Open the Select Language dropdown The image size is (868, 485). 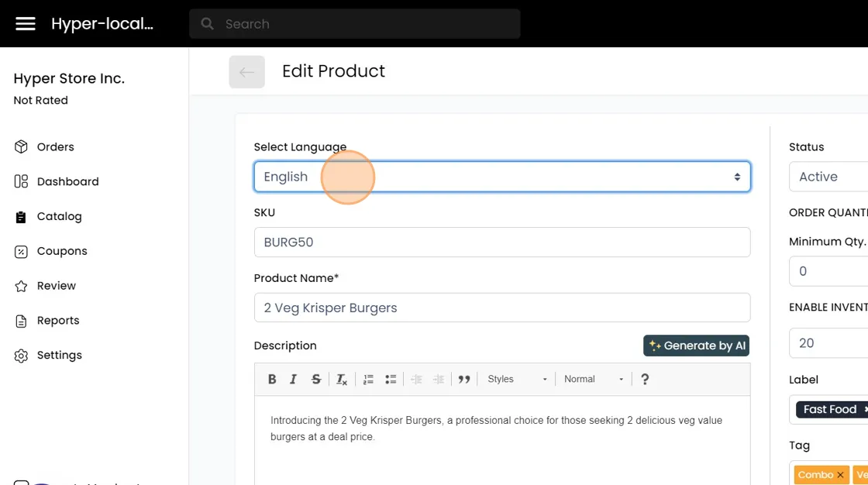(x=502, y=177)
